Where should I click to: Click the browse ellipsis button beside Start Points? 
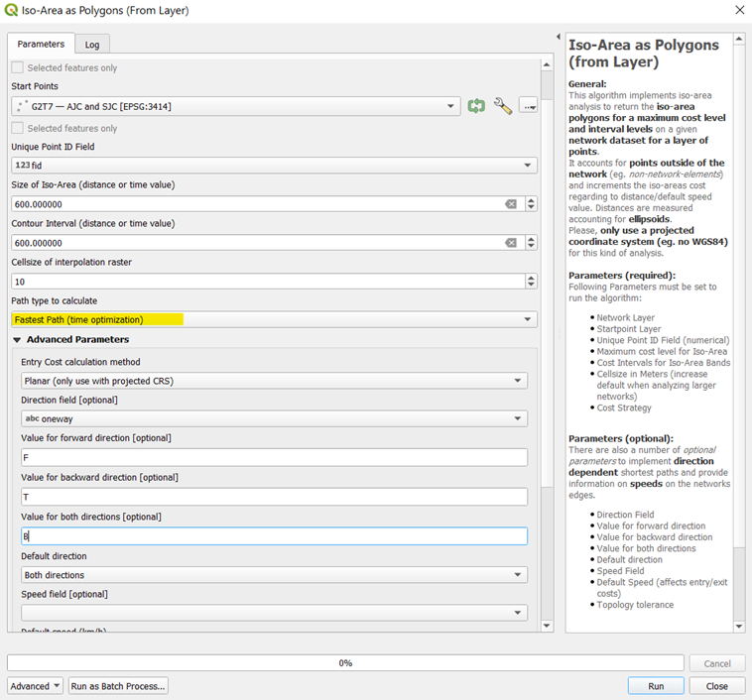tap(528, 106)
